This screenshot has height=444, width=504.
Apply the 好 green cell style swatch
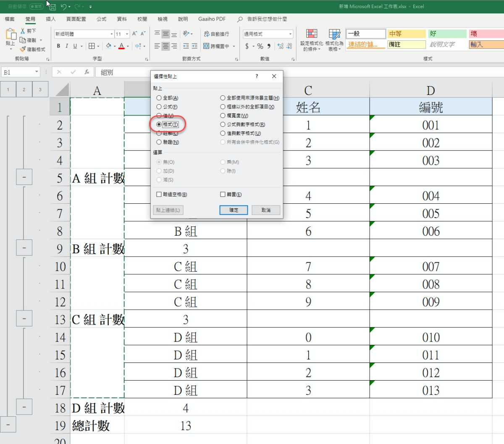pos(447,34)
